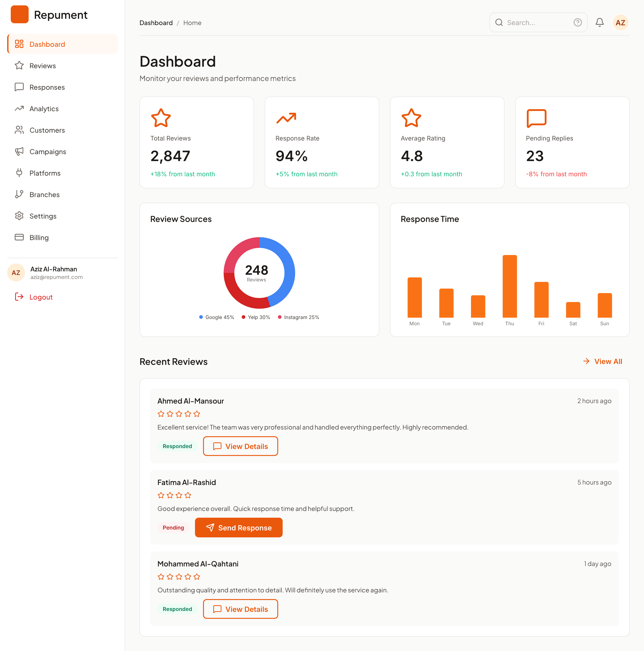Open the Settings page label
The height and width of the screenshot is (651, 644).
43,216
